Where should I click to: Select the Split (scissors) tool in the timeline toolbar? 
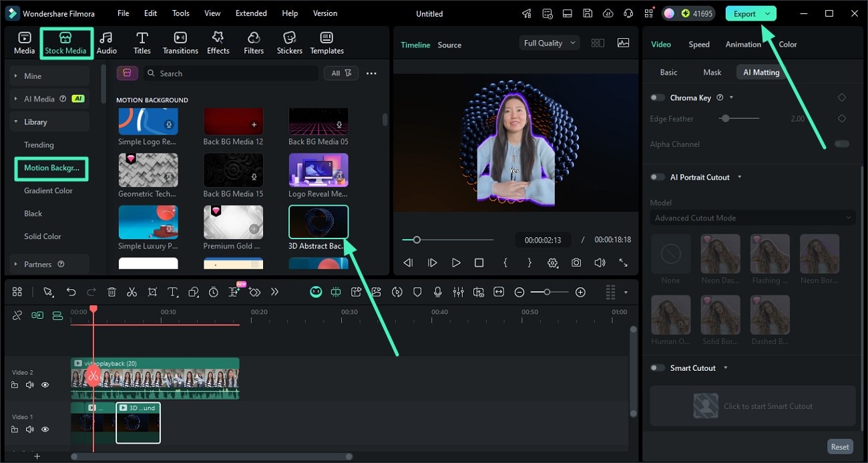(x=132, y=292)
